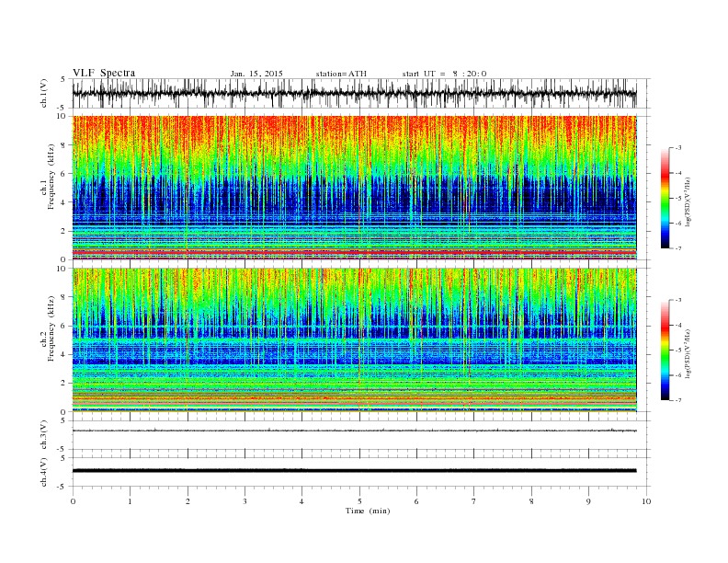Select the "Jan. 15, 2015" date label
728x563 pixels.
pyautogui.click(x=256, y=74)
